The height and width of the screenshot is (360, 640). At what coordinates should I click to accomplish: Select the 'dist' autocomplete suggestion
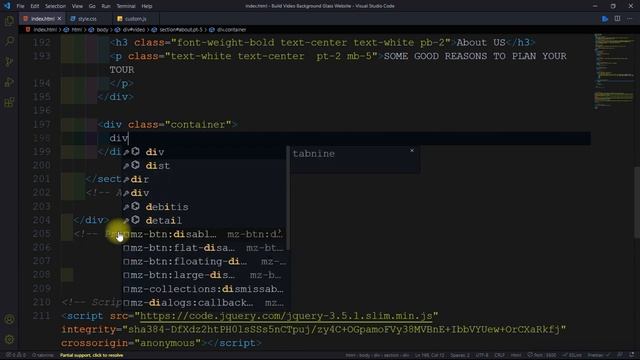(204, 165)
